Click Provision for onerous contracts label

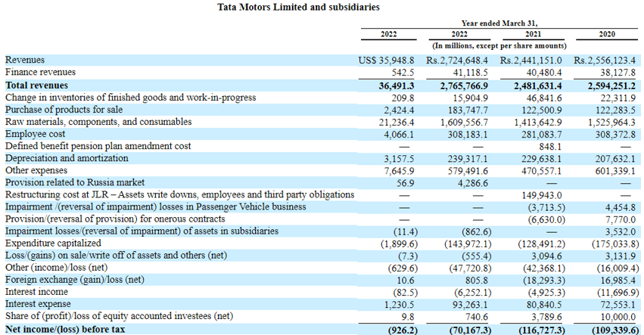pos(115,219)
